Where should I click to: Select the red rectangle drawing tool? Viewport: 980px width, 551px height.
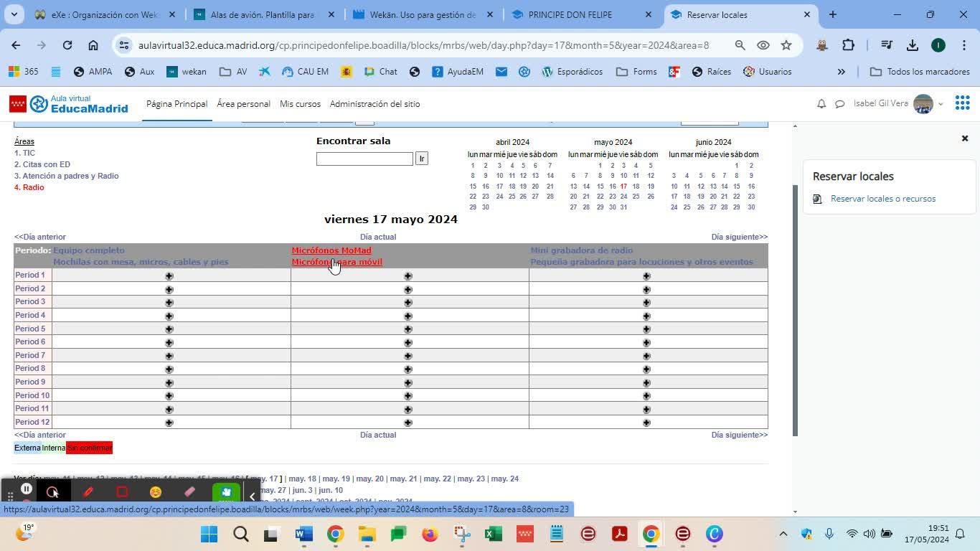tap(122, 492)
